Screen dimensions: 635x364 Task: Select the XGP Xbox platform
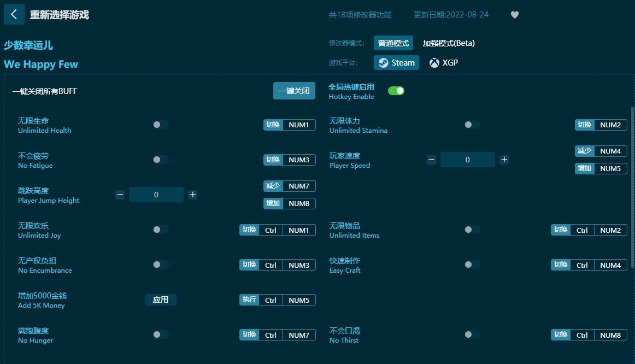[444, 63]
